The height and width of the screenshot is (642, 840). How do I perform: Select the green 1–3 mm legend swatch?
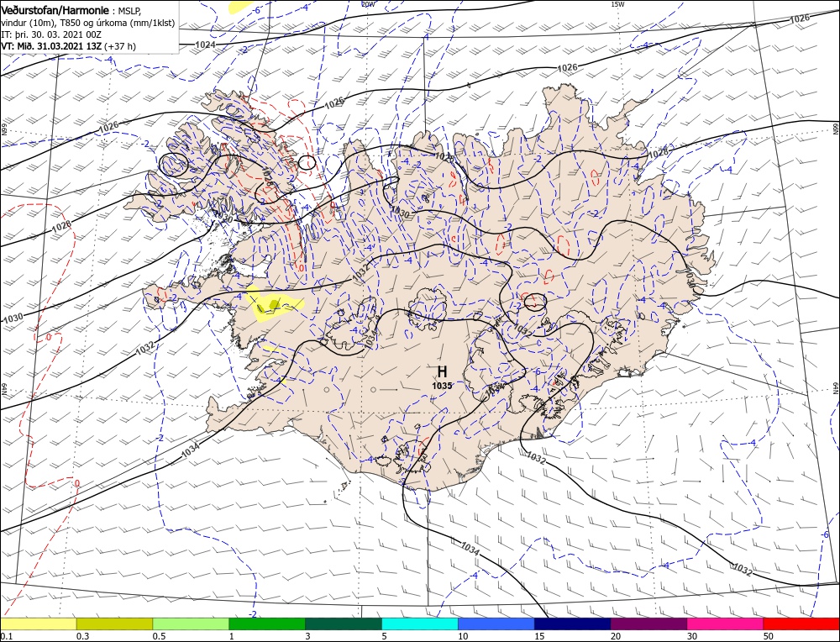click(x=267, y=624)
